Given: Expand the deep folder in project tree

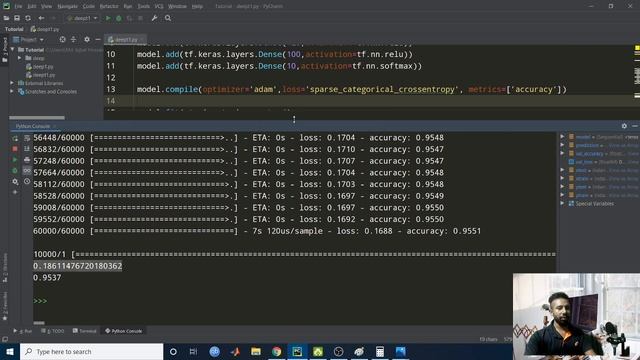Looking at the screenshot, I should tap(20, 58).
